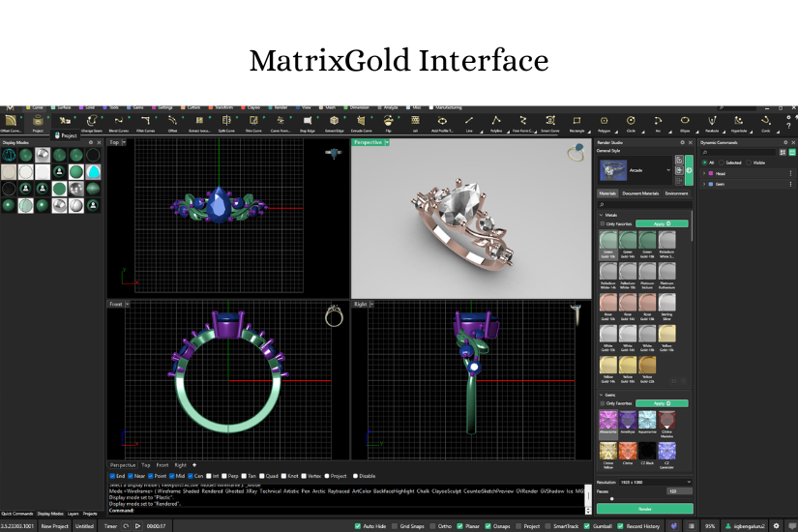Expand the Head item in Dynamic Commands
The width and height of the screenshot is (798, 532).
point(704,173)
